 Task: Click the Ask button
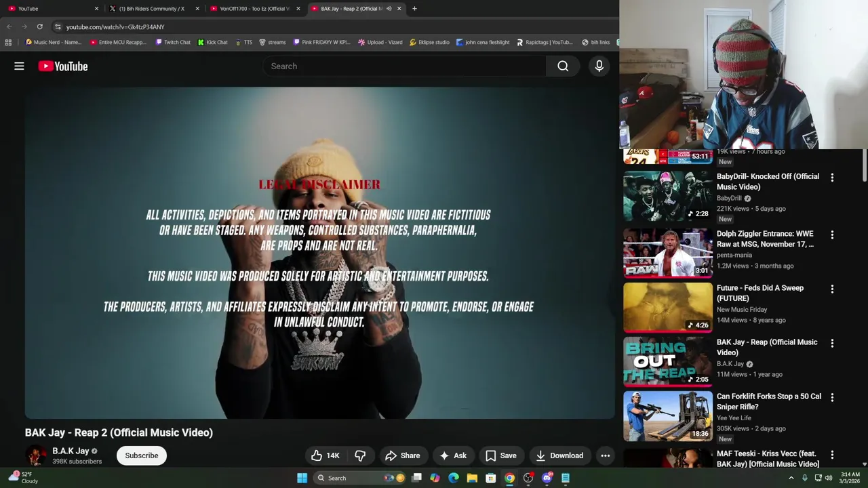pos(452,455)
